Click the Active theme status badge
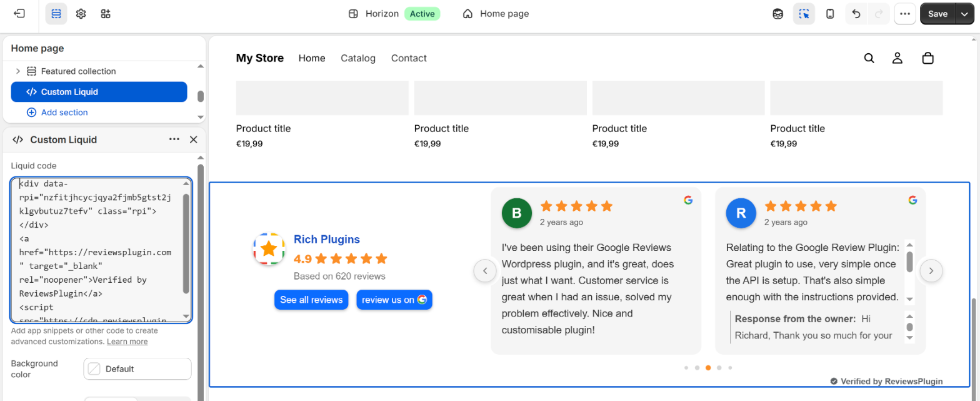The width and height of the screenshot is (980, 401). point(422,14)
